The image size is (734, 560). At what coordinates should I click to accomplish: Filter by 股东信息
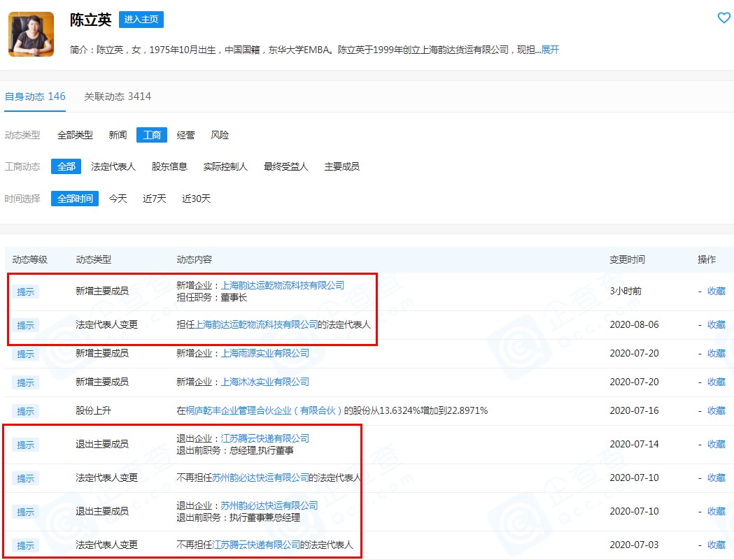click(x=169, y=166)
